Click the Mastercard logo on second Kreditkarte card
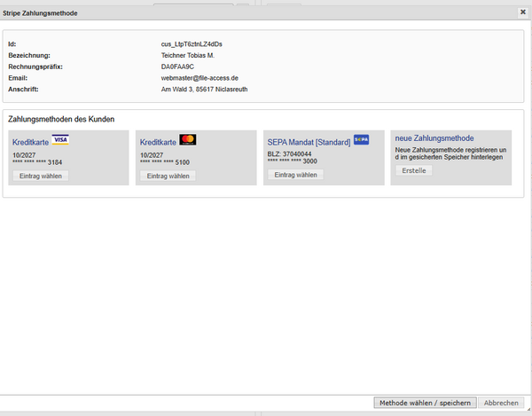 (x=188, y=139)
